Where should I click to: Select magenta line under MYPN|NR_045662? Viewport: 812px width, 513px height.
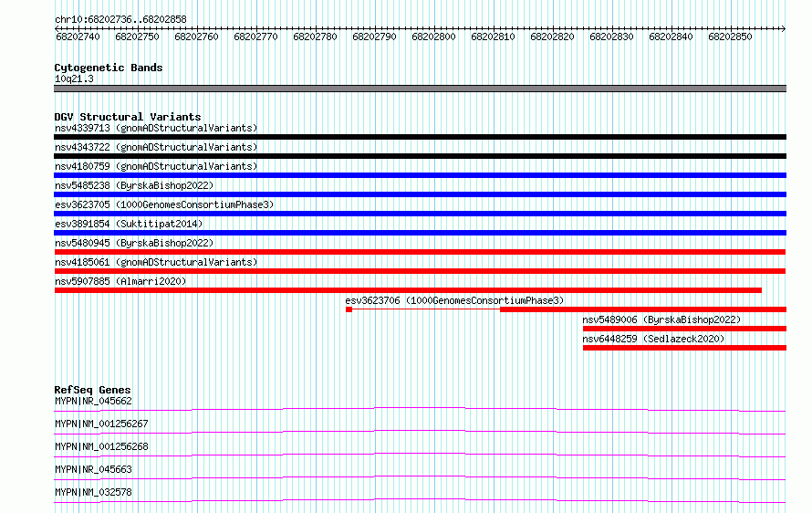(x=420, y=409)
